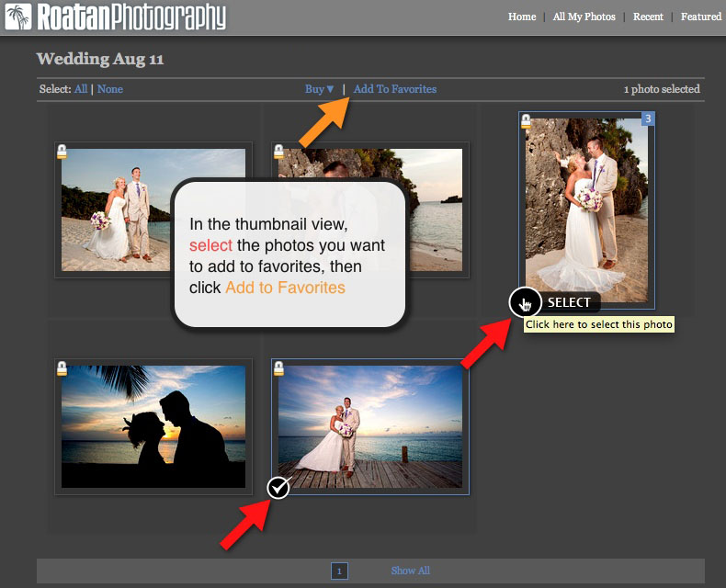The height and width of the screenshot is (588, 726).
Task: Open the Buy dropdown menu
Action: pyautogui.click(x=320, y=89)
